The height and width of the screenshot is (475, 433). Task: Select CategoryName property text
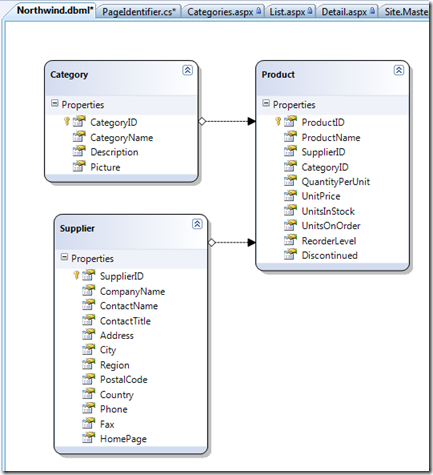(x=122, y=138)
